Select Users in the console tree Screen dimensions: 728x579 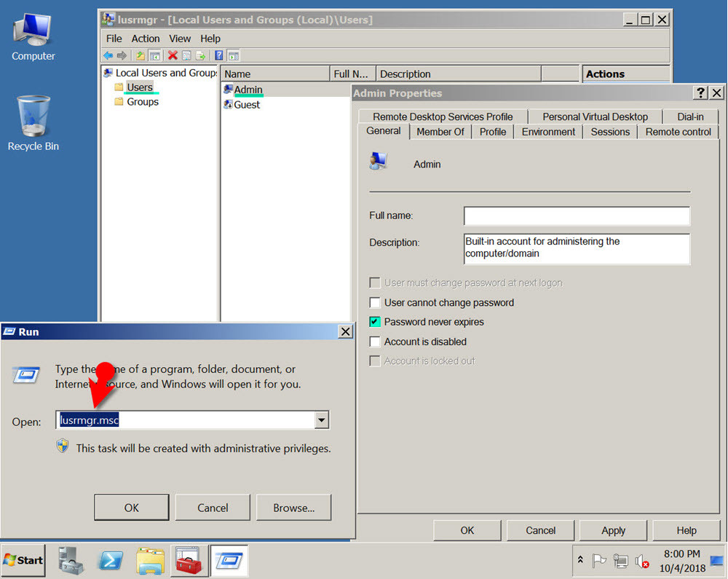point(140,87)
